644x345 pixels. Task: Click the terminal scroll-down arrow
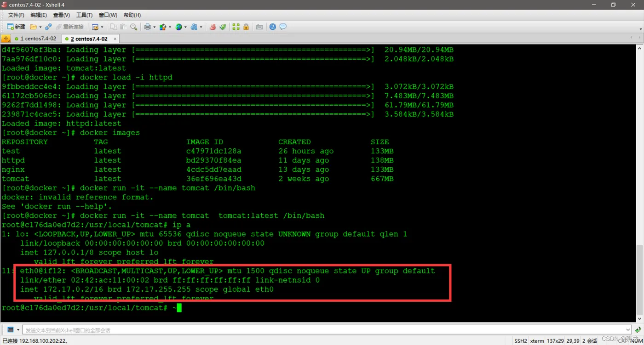(639, 319)
